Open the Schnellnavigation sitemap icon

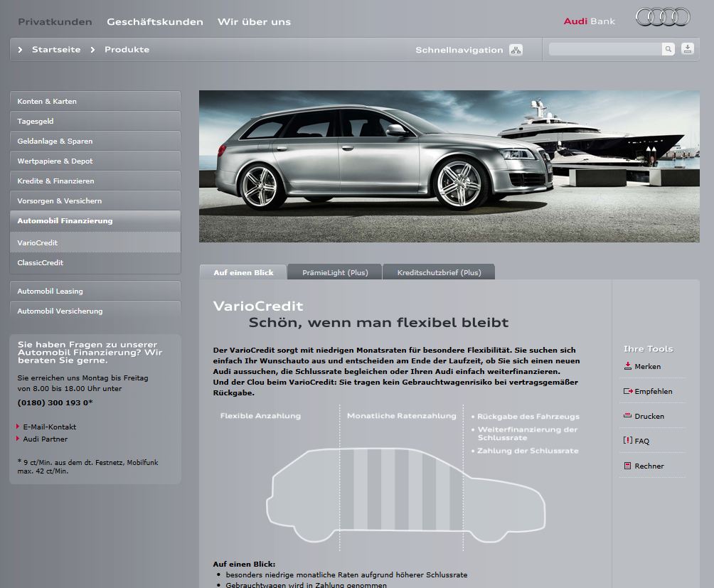pos(516,50)
